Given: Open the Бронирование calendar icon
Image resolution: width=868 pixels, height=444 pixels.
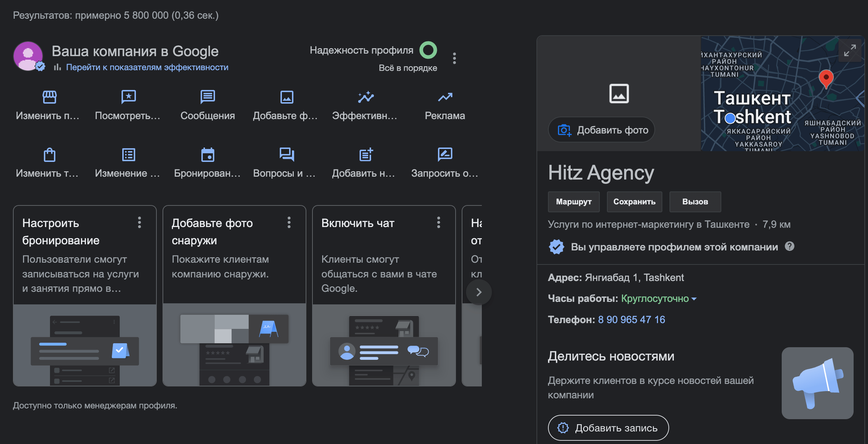Looking at the screenshot, I should coord(207,155).
